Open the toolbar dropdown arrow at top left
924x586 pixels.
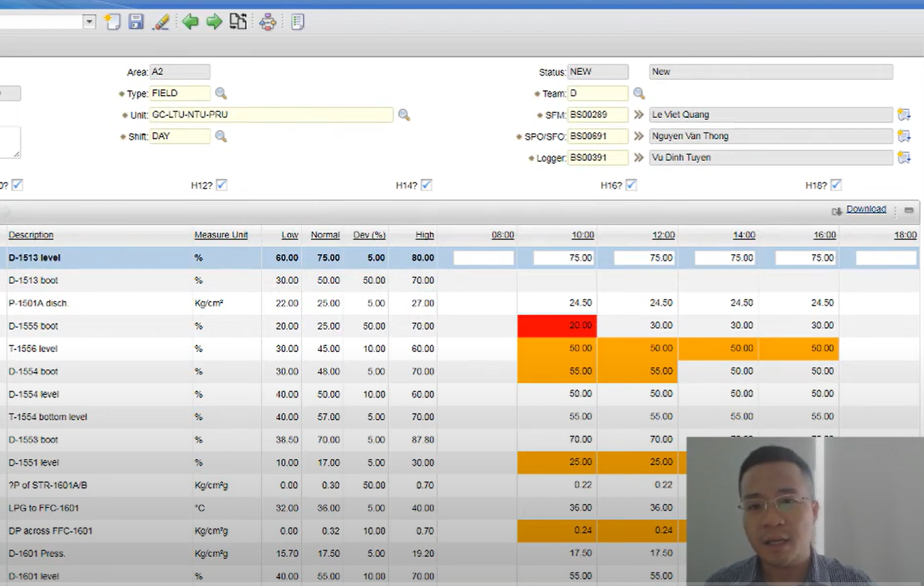point(89,22)
